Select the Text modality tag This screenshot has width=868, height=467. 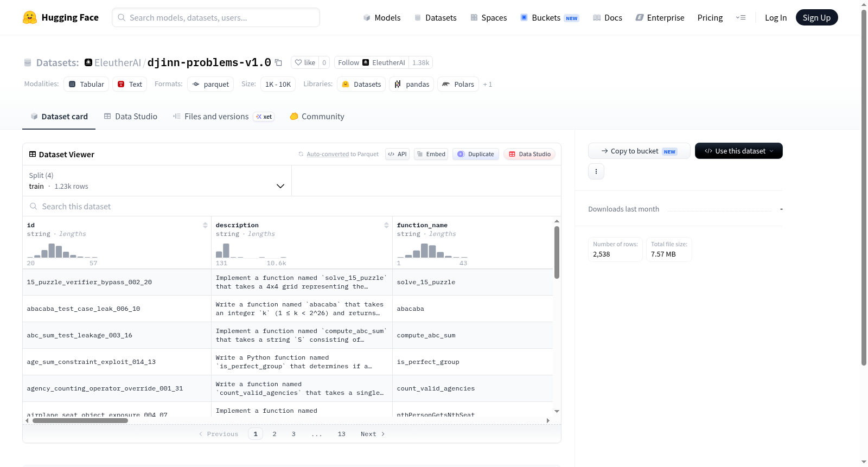coord(130,84)
